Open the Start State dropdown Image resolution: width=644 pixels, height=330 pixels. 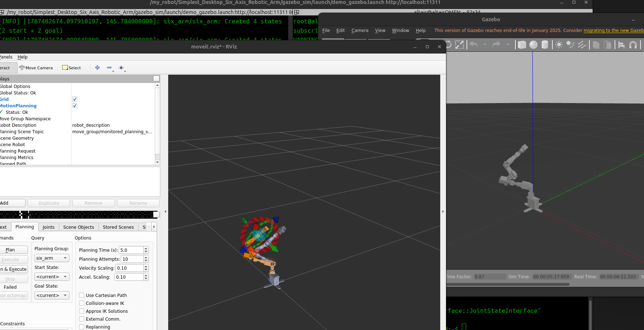tap(52, 276)
